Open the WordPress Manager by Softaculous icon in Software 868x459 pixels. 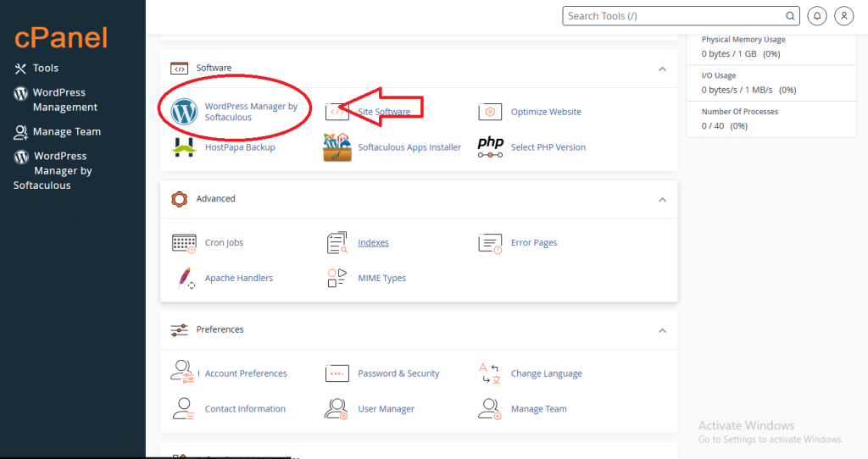tap(184, 112)
